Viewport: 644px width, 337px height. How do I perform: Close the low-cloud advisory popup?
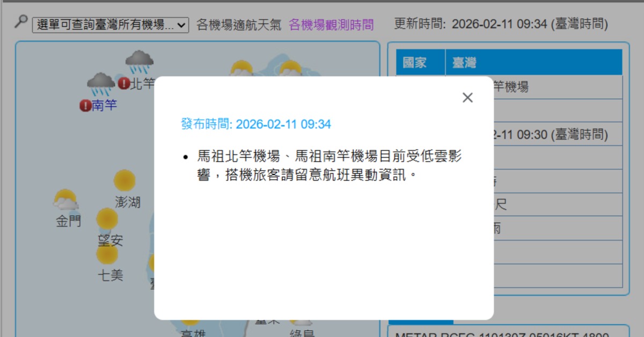coord(467,98)
